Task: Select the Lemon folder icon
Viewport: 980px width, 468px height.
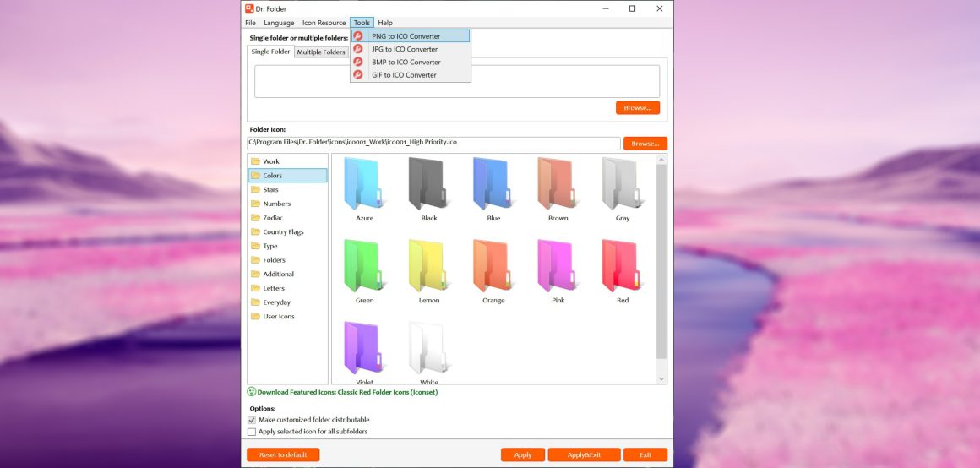Action: [429, 266]
